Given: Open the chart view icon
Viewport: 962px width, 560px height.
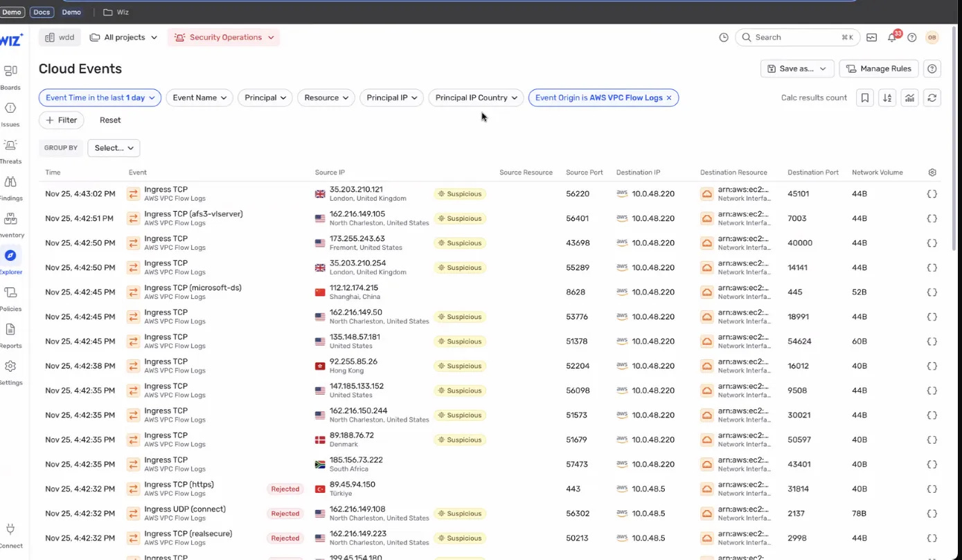Looking at the screenshot, I should pos(909,98).
